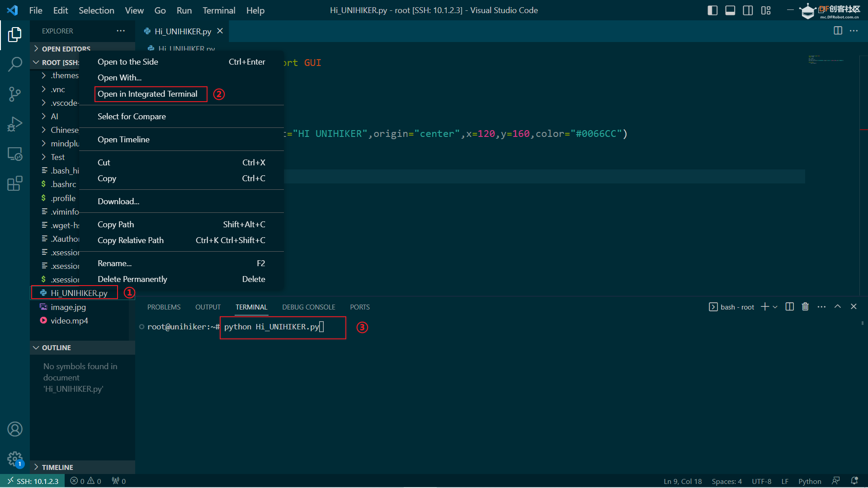Click the Explorer more actions ellipsis
Screen dimensions: 868x488
pyautogui.click(x=121, y=31)
